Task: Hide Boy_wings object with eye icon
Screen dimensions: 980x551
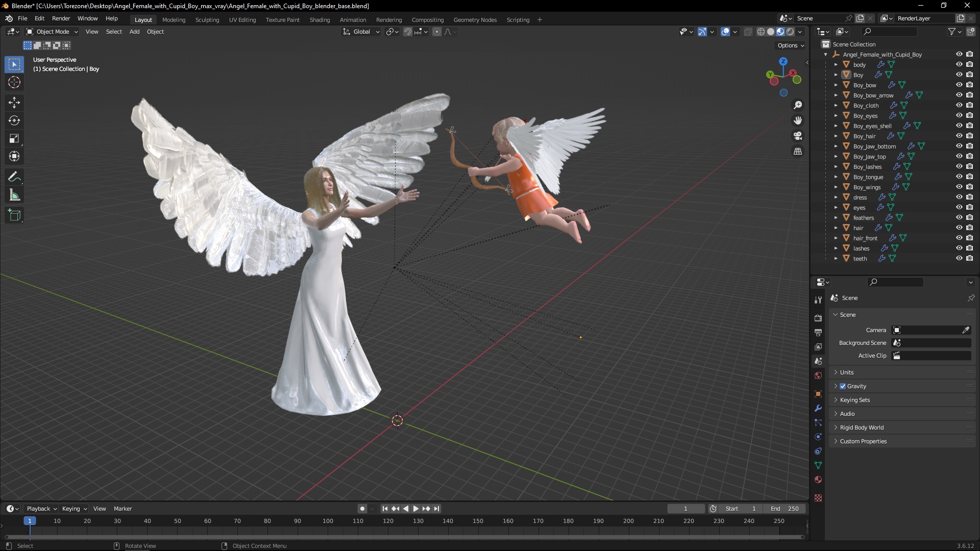Action: click(x=959, y=187)
